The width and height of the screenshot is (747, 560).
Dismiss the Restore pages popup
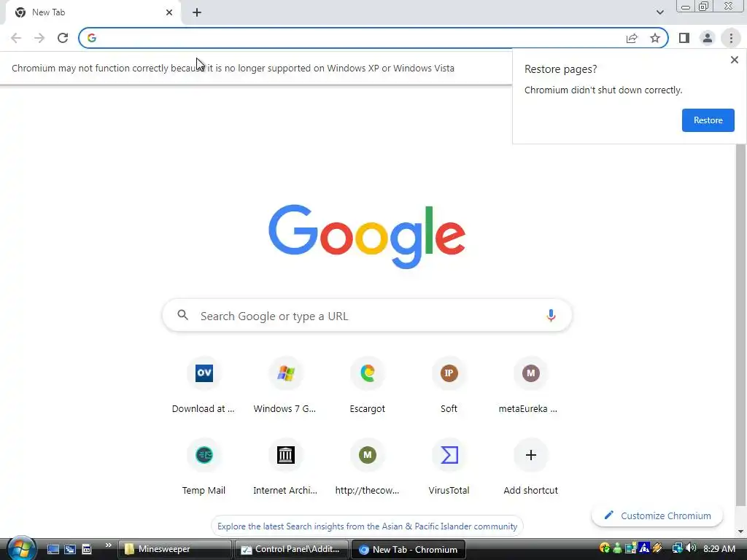pos(734,60)
